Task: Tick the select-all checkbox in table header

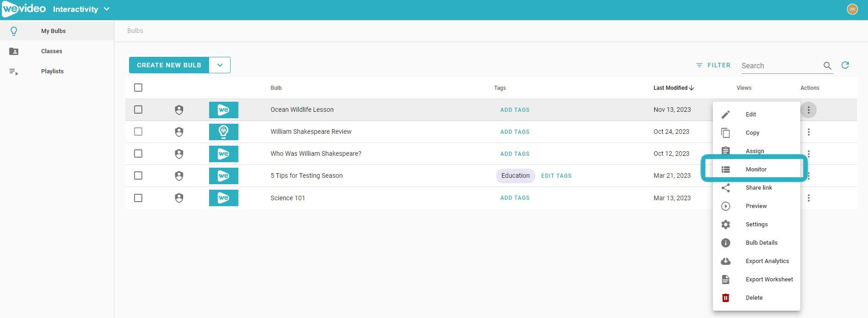Action: tap(138, 88)
